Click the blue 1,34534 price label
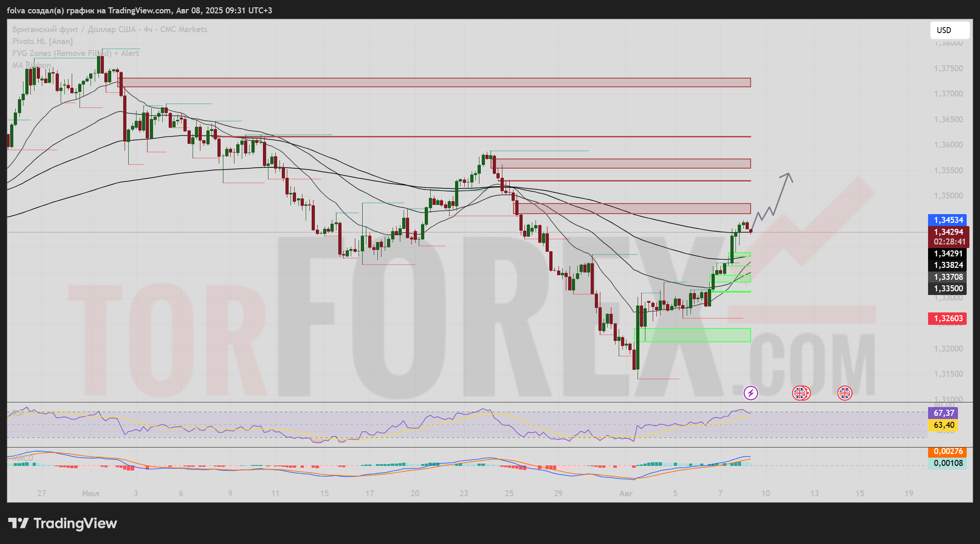 tap(947, 220)
